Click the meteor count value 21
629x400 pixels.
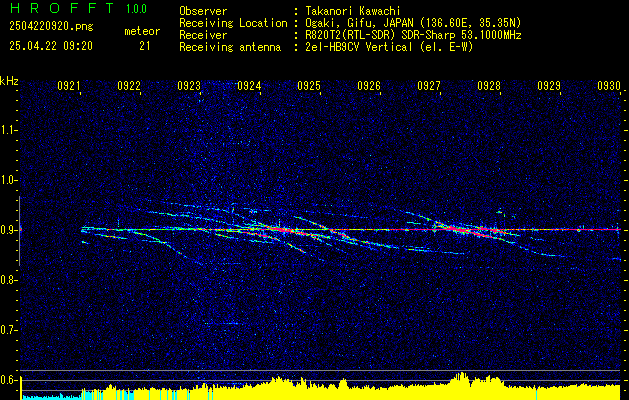pos(144,46)
